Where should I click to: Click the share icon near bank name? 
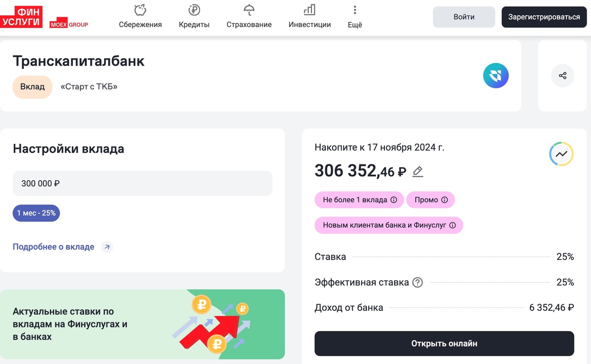pyautogui.click(x=562, y=75)
